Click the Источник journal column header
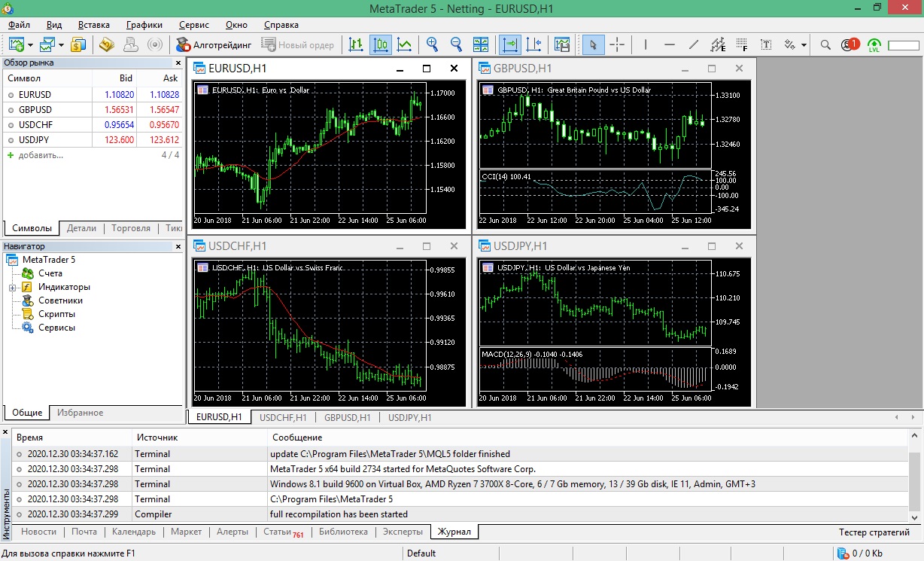This screenshot has height=561, width=924. [x=199, y=437]
